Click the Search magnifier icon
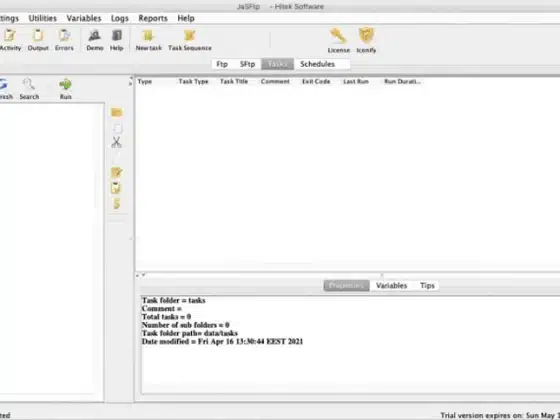The image size is (560, 420). [x=29, y=89]
